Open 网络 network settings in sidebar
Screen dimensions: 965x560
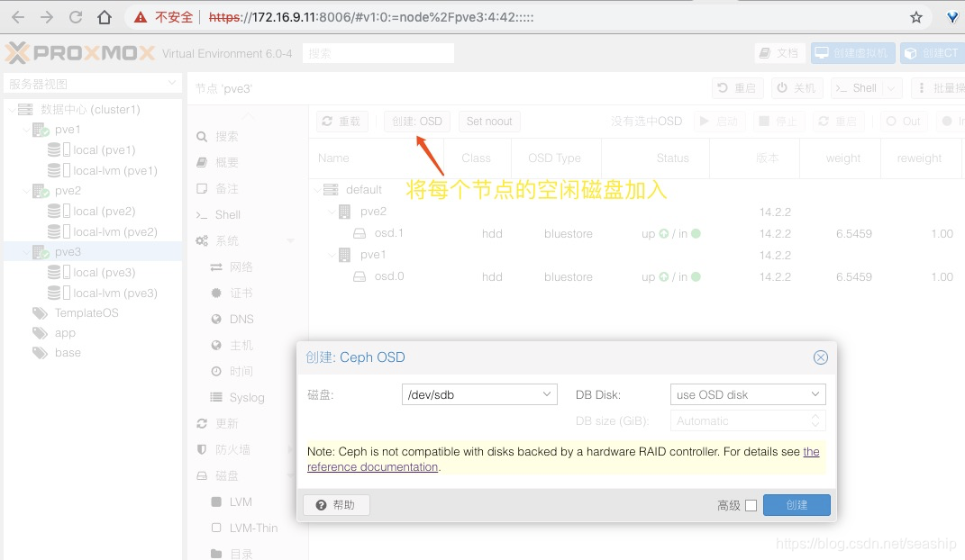(241, 266)
